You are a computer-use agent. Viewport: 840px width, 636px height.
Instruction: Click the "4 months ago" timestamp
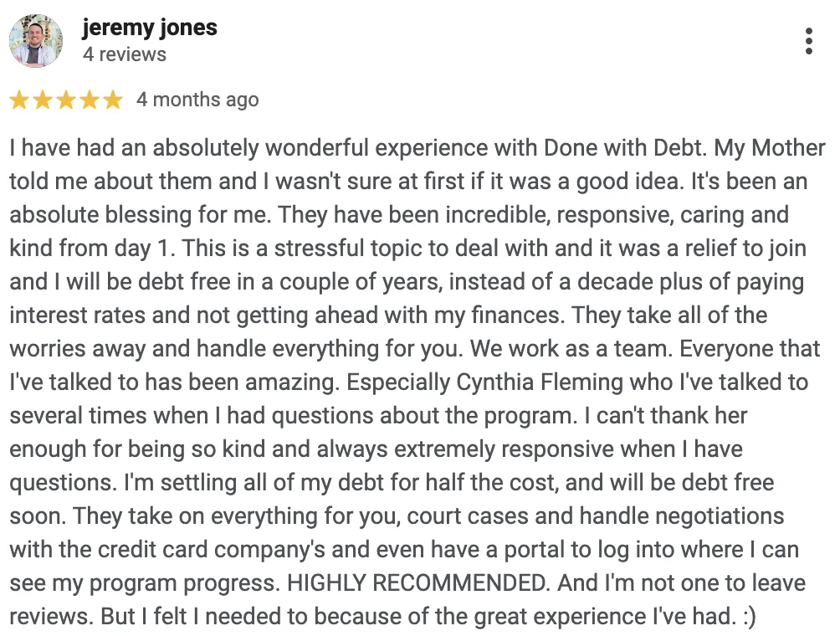tap(197, 100)
